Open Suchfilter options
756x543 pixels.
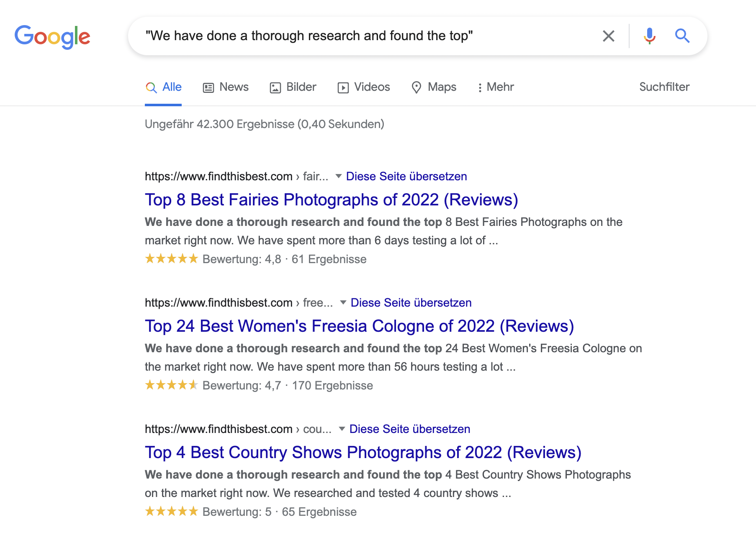[x=664, y=87]
